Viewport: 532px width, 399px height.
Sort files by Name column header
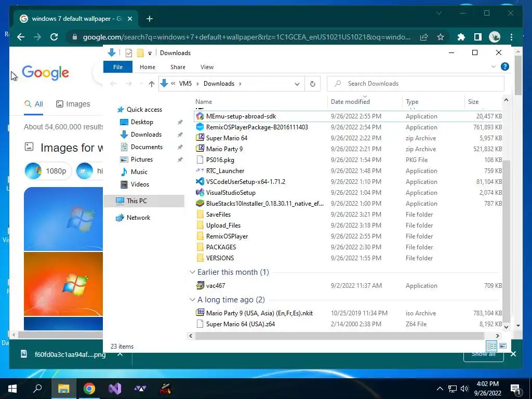click(204, 102)
